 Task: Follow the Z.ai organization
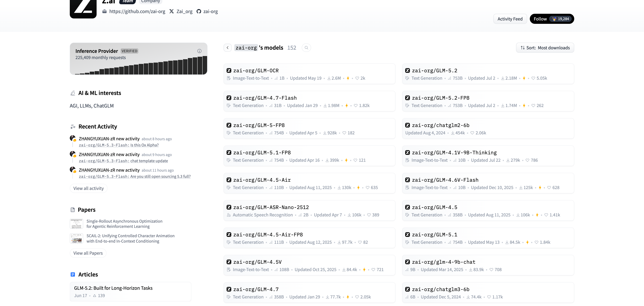pyautogui.click(x=552, y=19)
